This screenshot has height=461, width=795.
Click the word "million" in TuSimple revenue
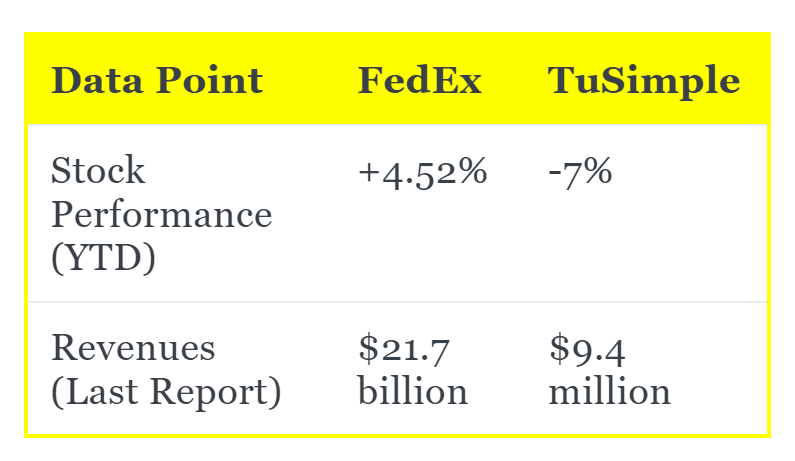coord(609,392)
